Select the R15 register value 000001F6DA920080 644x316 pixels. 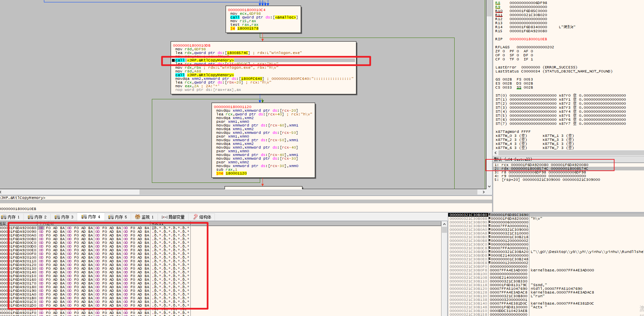click(x=528, y=31)
